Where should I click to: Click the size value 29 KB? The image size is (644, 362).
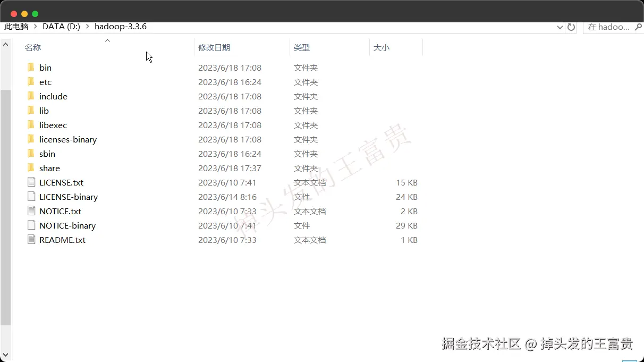coord(407,225)
